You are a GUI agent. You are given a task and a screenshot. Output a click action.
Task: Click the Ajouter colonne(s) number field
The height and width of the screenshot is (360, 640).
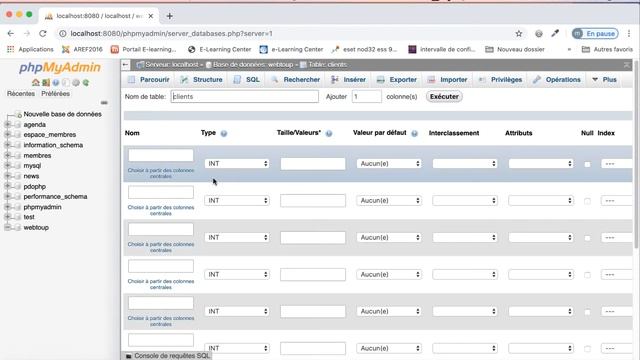click(367, 97)
